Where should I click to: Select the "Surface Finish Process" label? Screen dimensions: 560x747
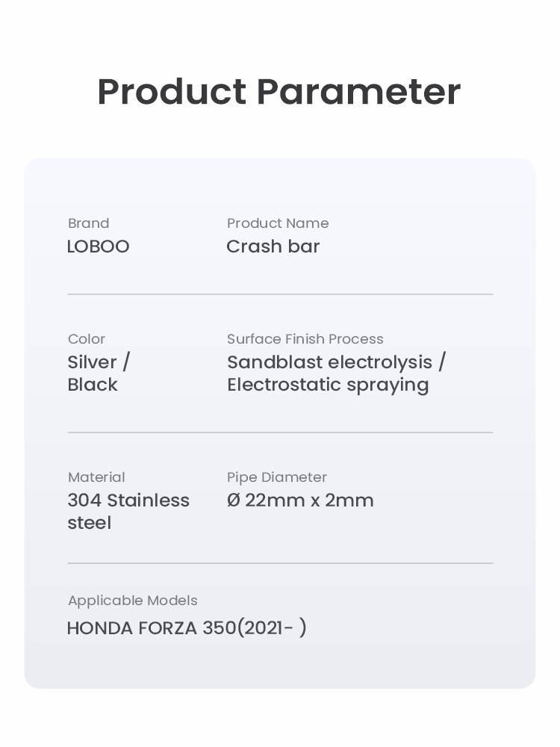pyautogui.click(x=305, y=339)
